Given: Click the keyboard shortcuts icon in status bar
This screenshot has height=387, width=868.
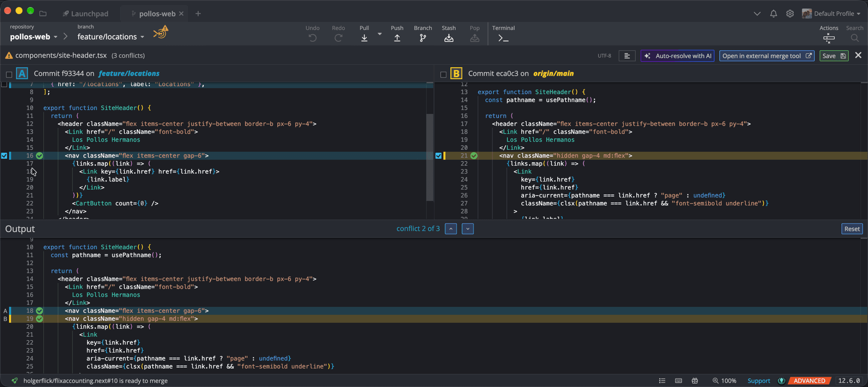Looking at the screenshot, I should pyautogui.click(x=678, y=381).
